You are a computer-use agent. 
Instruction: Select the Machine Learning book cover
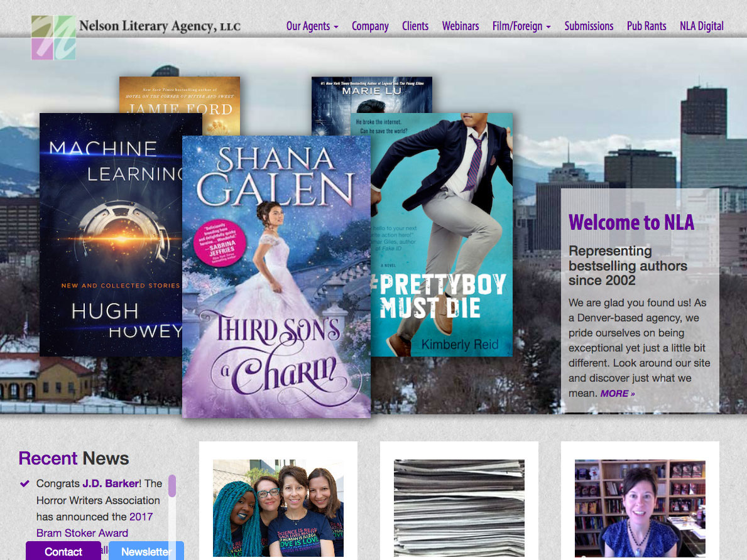point(111,235)
